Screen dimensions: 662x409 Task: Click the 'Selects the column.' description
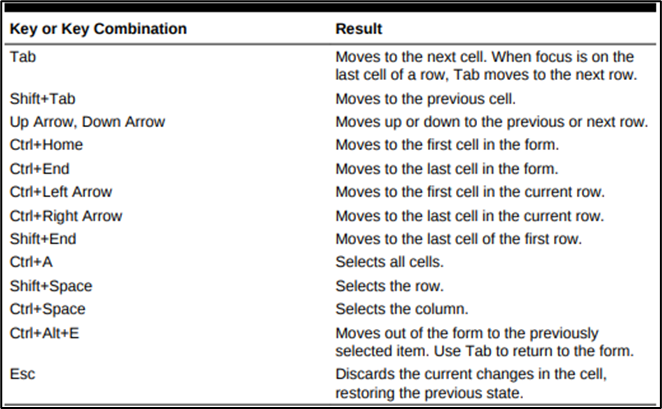click(402, 309)
